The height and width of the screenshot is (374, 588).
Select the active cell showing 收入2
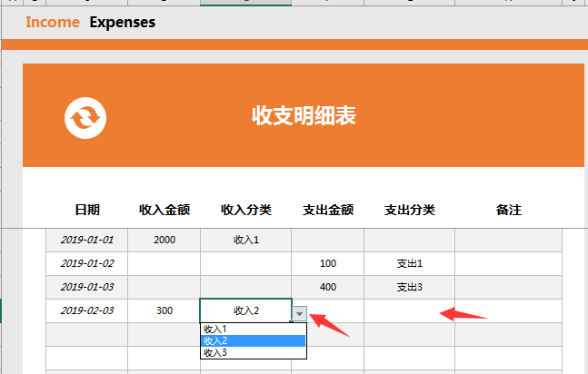click(x=246, y=310)
